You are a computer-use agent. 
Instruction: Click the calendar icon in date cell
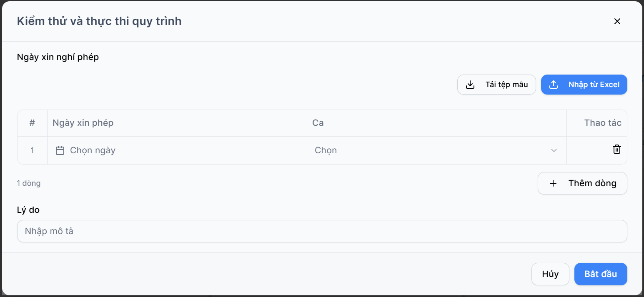click(x=60, y=150)
